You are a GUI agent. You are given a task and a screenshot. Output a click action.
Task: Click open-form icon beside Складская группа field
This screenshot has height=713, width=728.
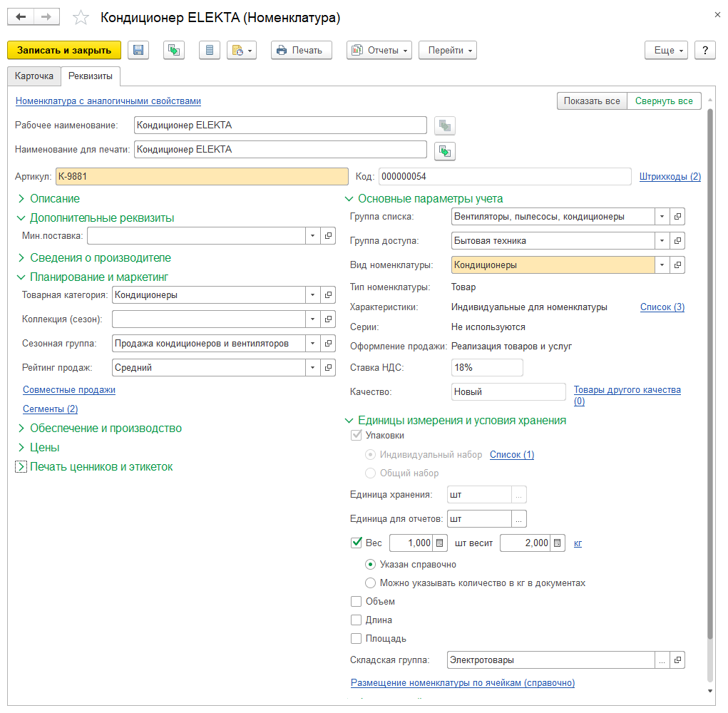tap(678, 660)
